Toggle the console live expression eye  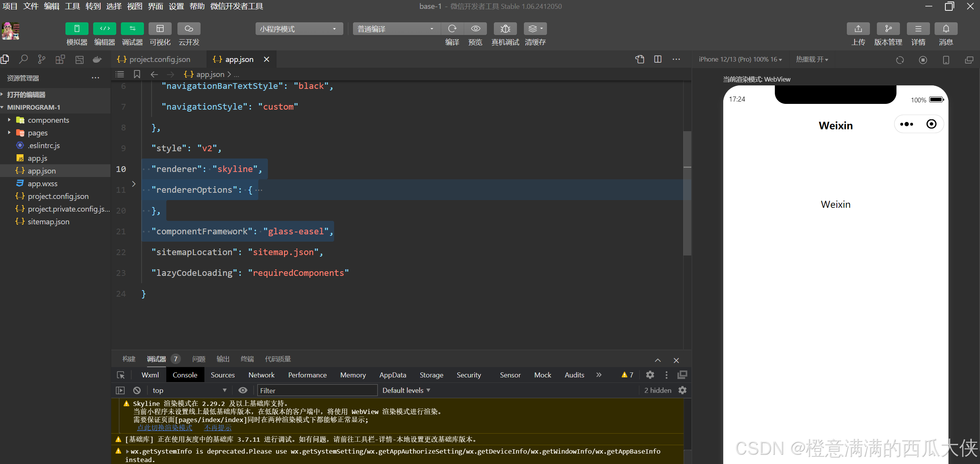242,390
